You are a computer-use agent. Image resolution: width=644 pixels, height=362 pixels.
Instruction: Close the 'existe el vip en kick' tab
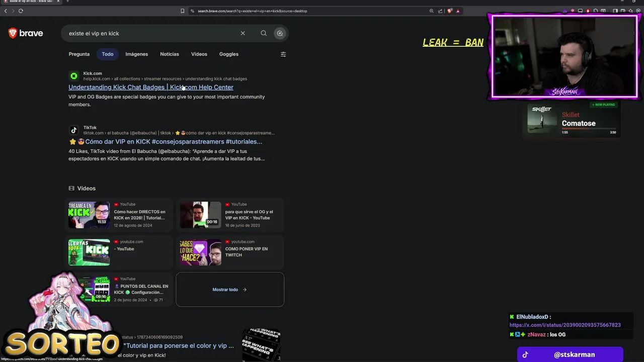click(x=58, y=1)
